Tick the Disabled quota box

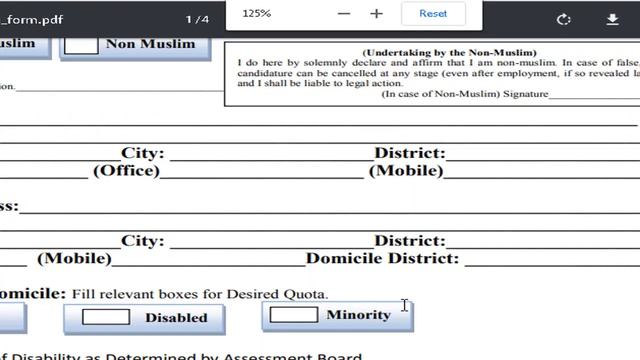click(106, 317)
